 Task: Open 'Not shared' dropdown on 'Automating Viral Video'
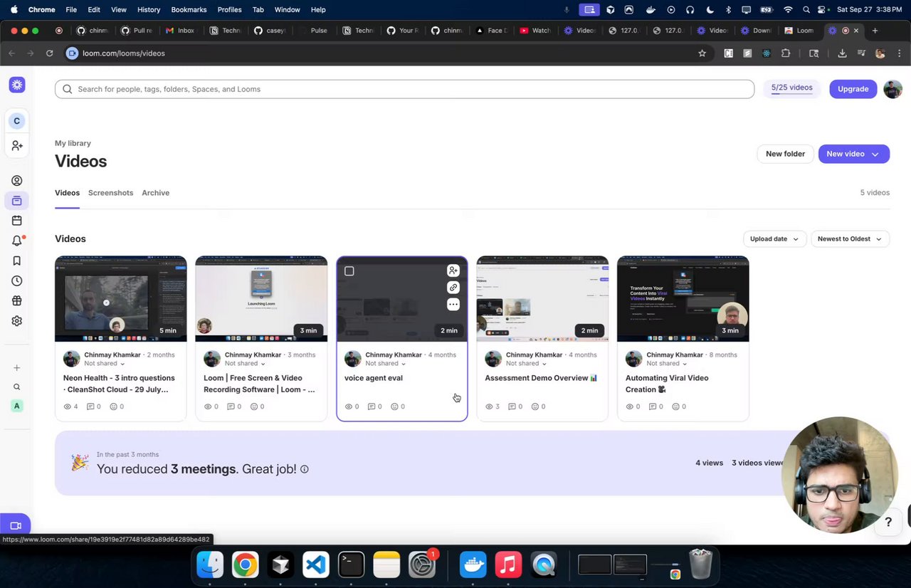pos(667,364)
